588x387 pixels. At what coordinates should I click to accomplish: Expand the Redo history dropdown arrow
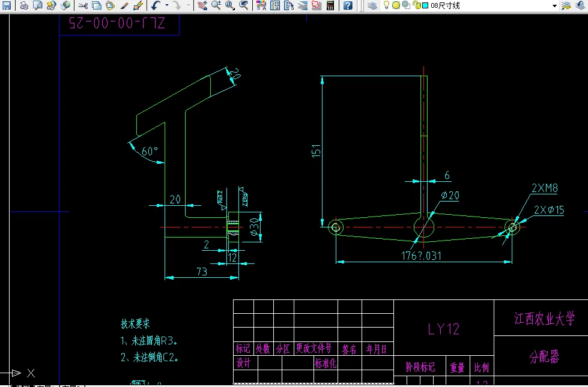pyautogui.click(x=188, y=5)
